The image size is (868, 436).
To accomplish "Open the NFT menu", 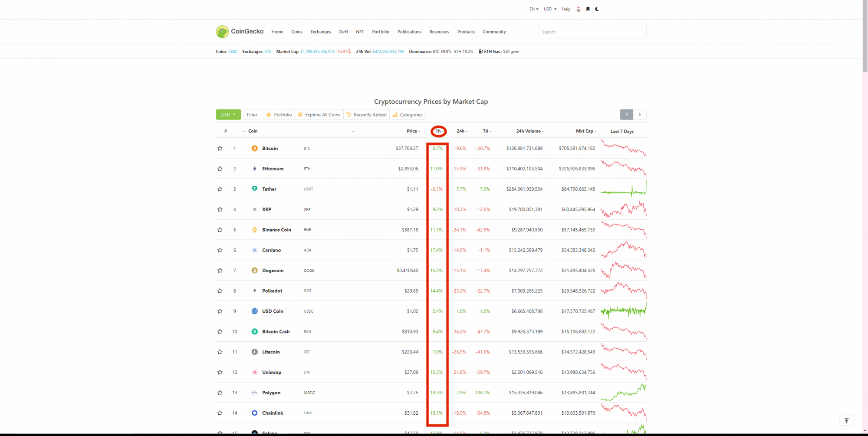I will click(x=360, y=32).
